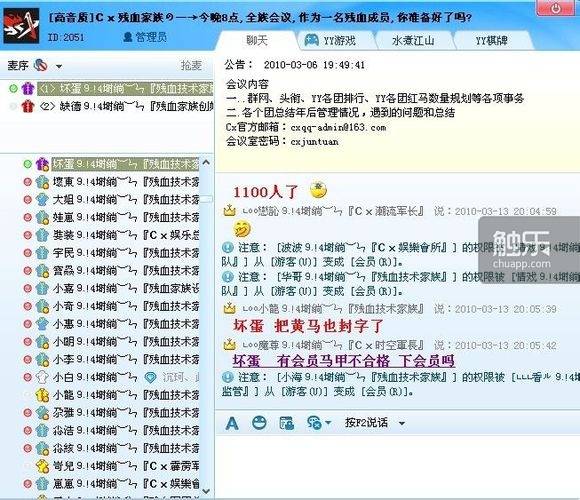
Task: Click inside the chat message input box
Action: tap(398, 467)
